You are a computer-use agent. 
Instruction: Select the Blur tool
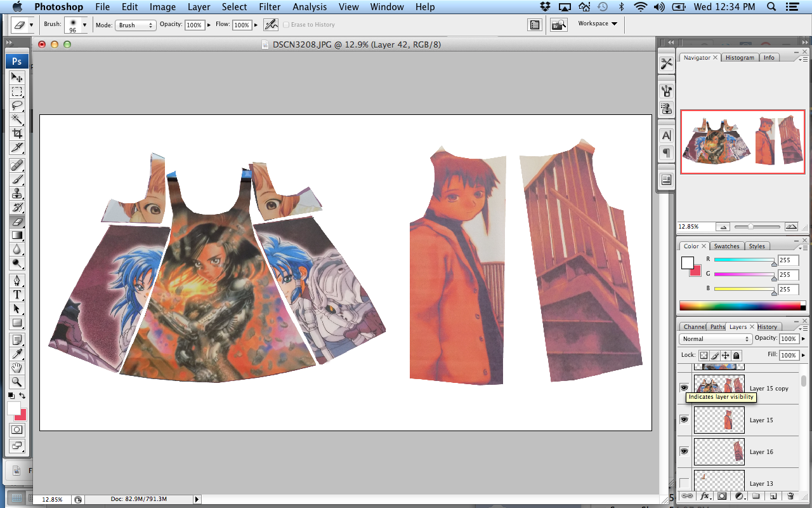pos(17,250)
